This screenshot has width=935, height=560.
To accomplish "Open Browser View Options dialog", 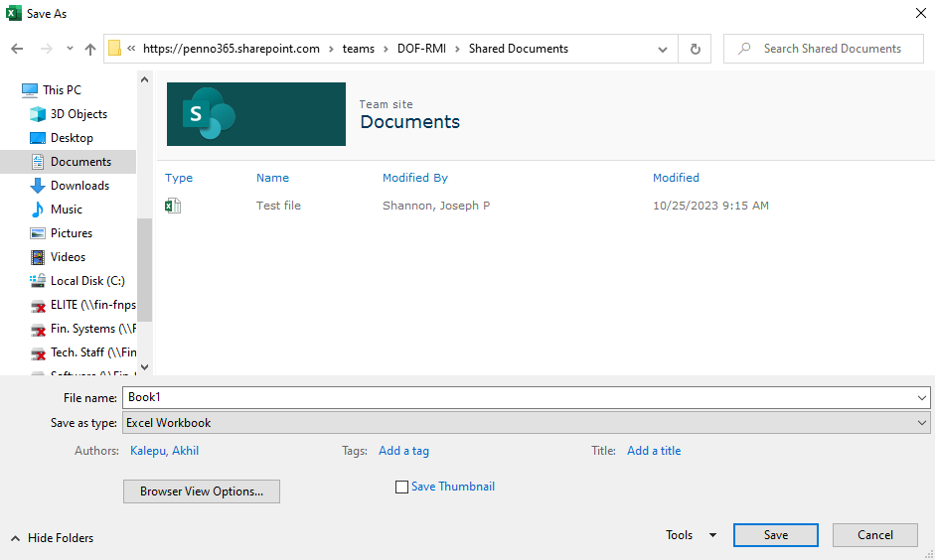I will coord(202,491).
